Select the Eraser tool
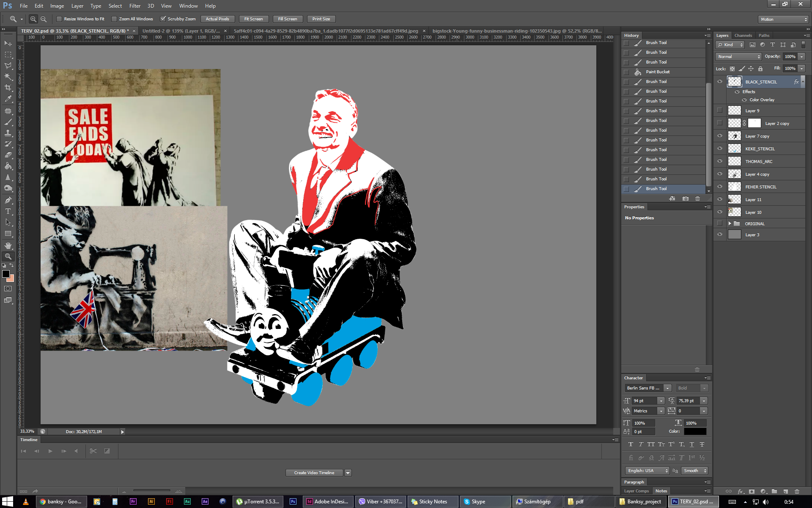 click(8, 155)
